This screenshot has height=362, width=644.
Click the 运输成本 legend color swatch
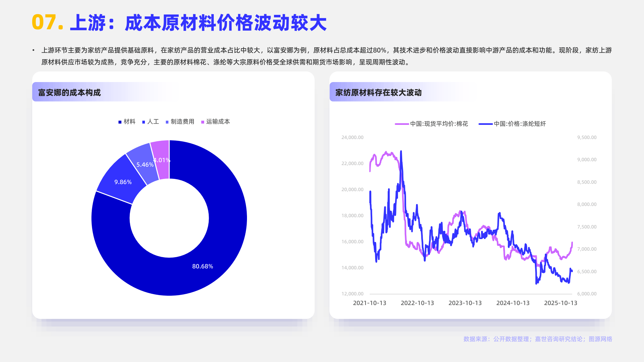pos(203,122)
